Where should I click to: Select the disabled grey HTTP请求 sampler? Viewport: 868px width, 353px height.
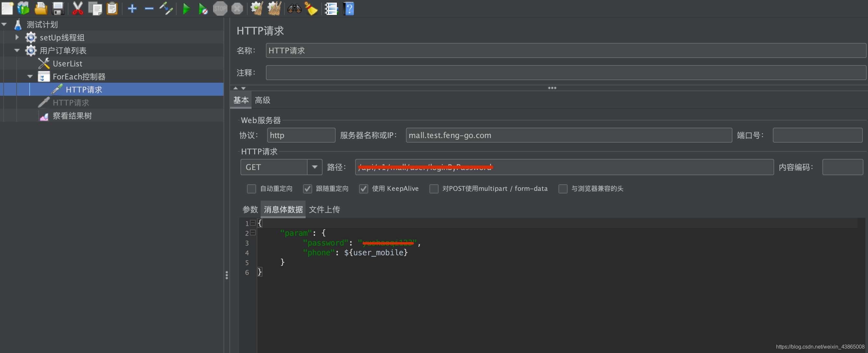71,102
